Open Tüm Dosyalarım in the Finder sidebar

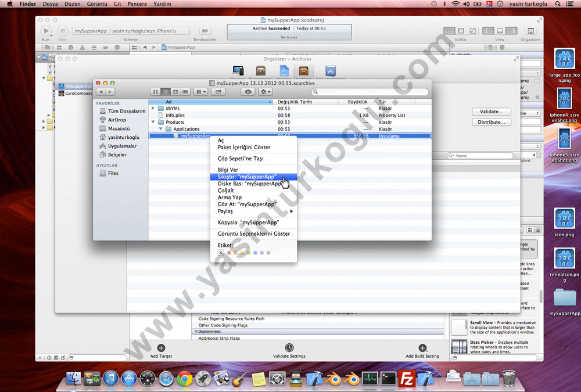pos(122,111)
